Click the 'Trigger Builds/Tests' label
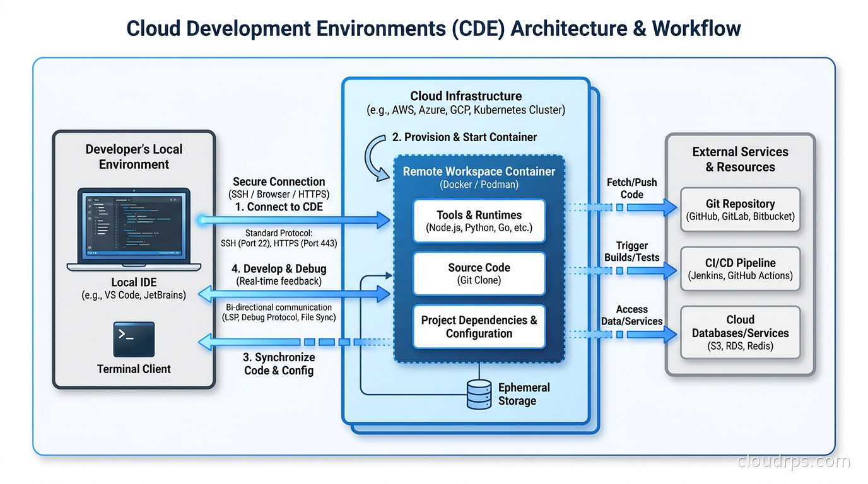868x484 pixels. tap(631, 251)
